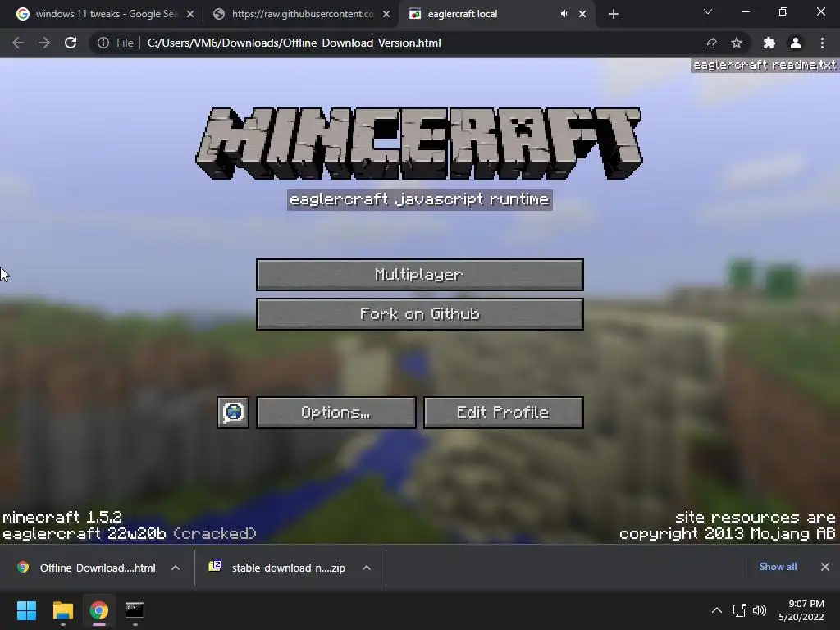The height and width of the screenshot is (630, 840).
Task: Open the command prompt taskbar icon
Action: [135, 610]
